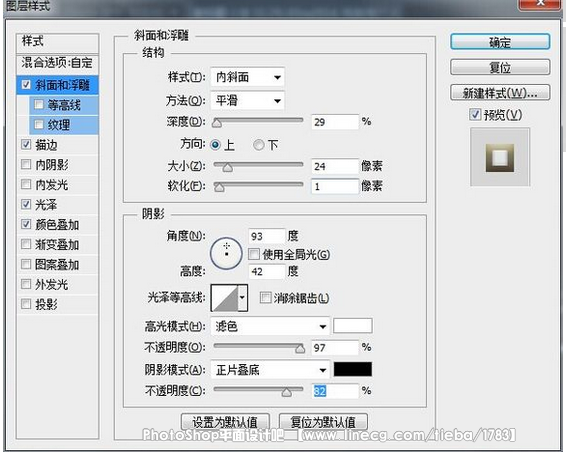Select 投影 (Drop Shadow) in the styles list

[57, 304]
